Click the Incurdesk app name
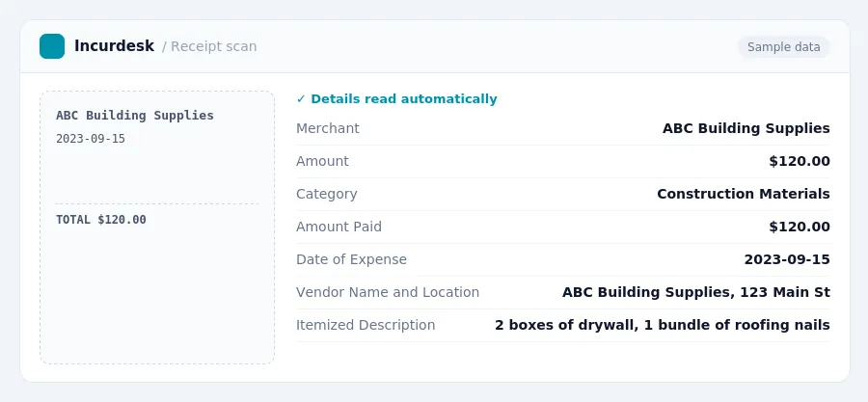The height and width of the screenshot is (402, 868). click(x=114, y=46)
